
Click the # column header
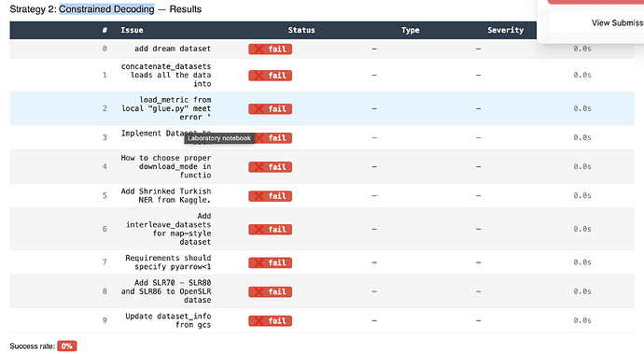pyautogui.click(x=105, y=30)
